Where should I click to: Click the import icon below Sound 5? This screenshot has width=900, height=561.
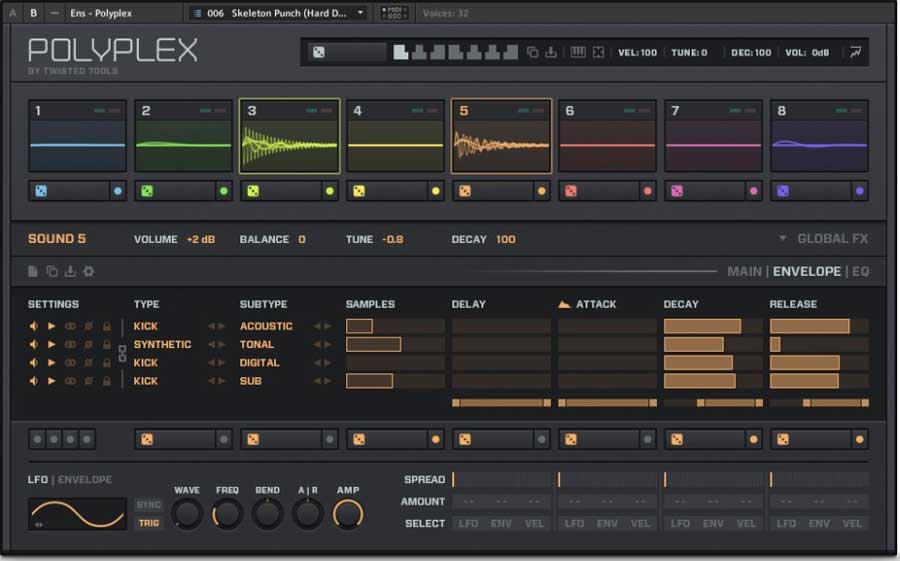[x=70, y=271]
